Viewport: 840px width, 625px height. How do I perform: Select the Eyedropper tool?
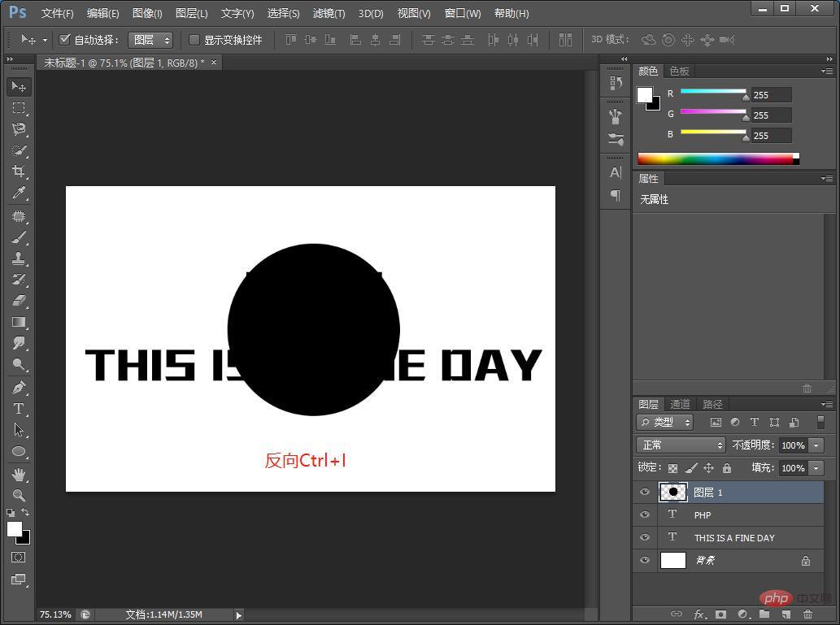coord(19,193)
